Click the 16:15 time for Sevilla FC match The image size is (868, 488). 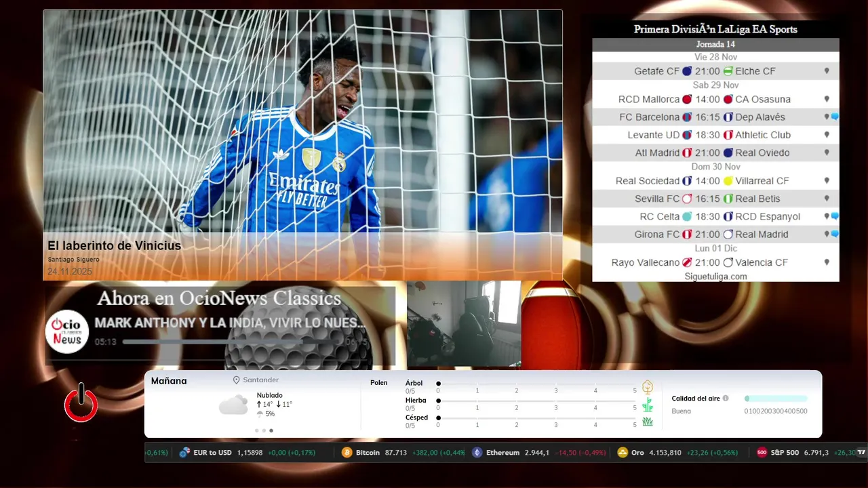point(707,199)
